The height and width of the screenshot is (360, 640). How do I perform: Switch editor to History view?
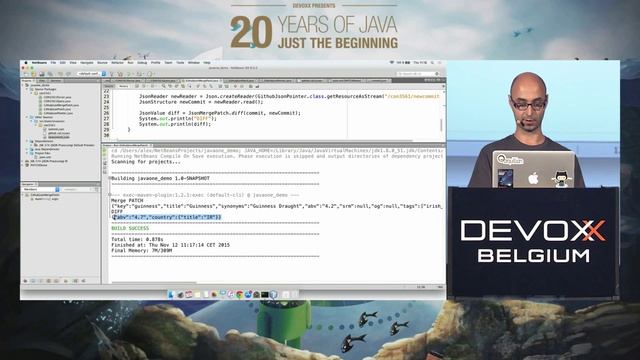tap(124, 86)
